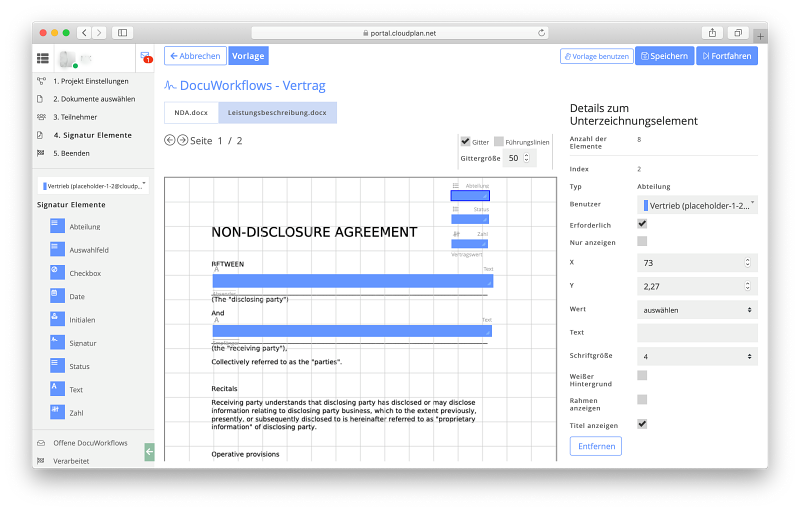Toggle the Gitter checkbox

[465, 141]
